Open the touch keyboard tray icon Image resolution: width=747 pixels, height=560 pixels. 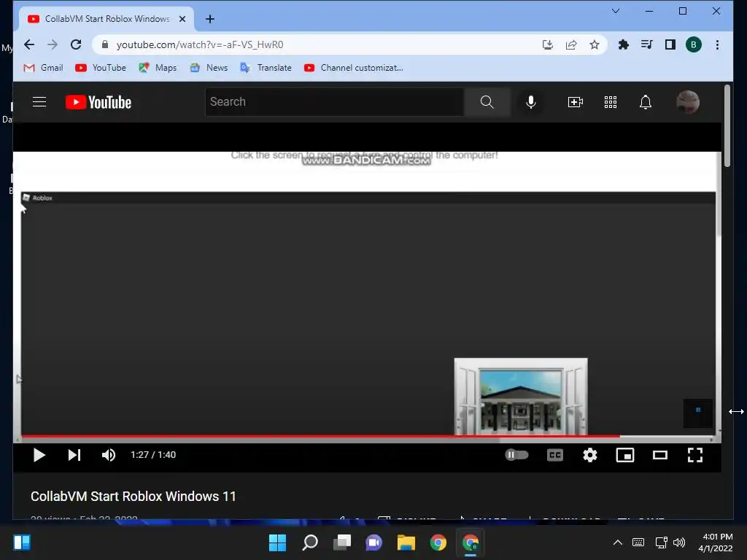(x=638, y=542)
